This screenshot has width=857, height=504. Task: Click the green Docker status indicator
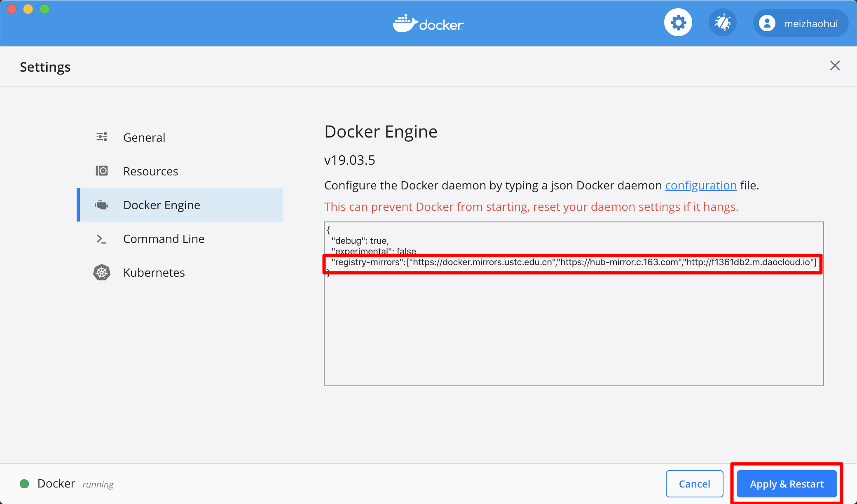pyautogui.click(x=24, y=484)
